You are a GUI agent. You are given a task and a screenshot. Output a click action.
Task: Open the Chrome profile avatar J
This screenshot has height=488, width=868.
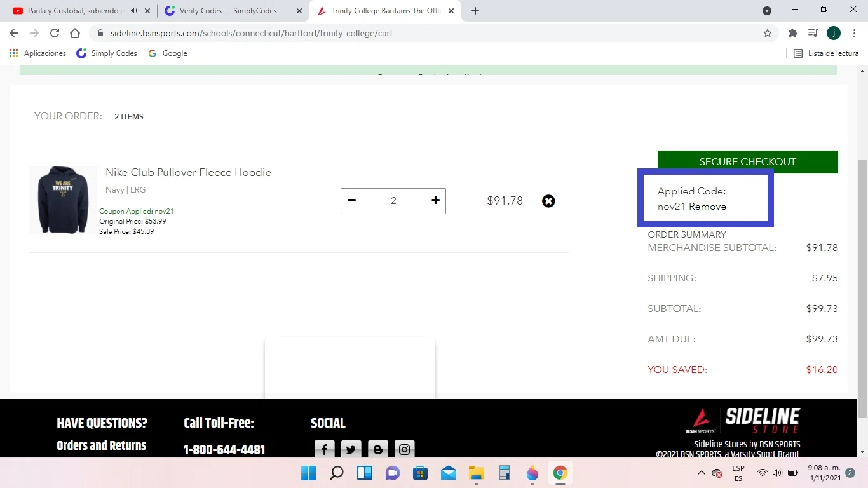click(833, 33)
